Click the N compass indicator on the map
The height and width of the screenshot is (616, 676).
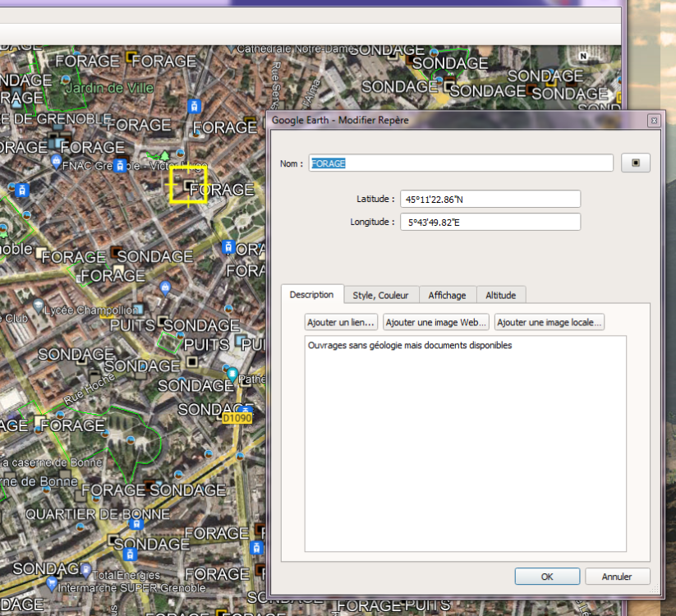click(583, 56)
